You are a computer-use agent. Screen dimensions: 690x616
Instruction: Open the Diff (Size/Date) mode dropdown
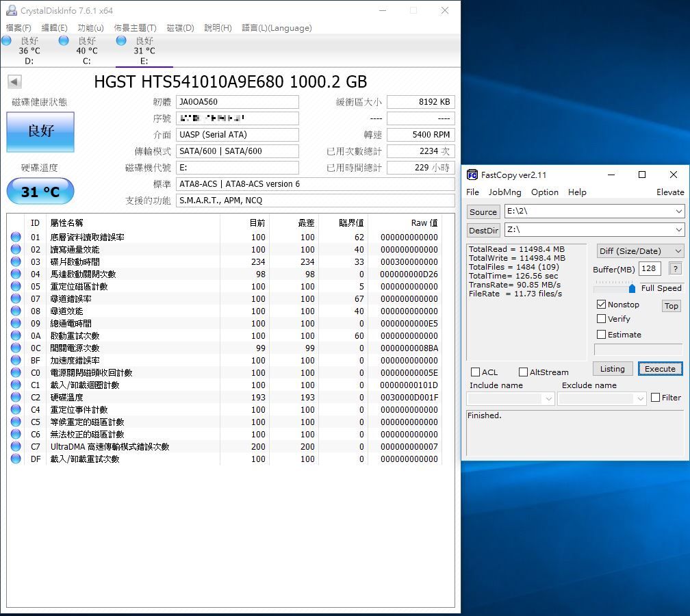640,251
